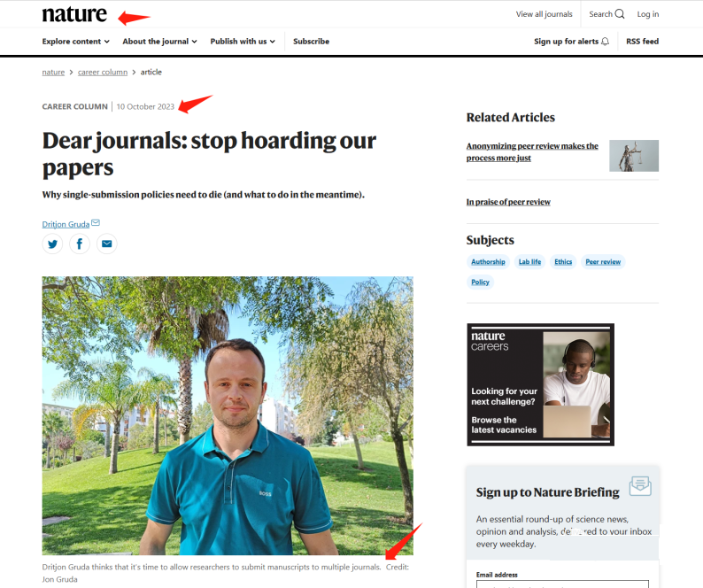
Task: Open Nature Careers vacancies banner
Action: click(x=541, y=385)
